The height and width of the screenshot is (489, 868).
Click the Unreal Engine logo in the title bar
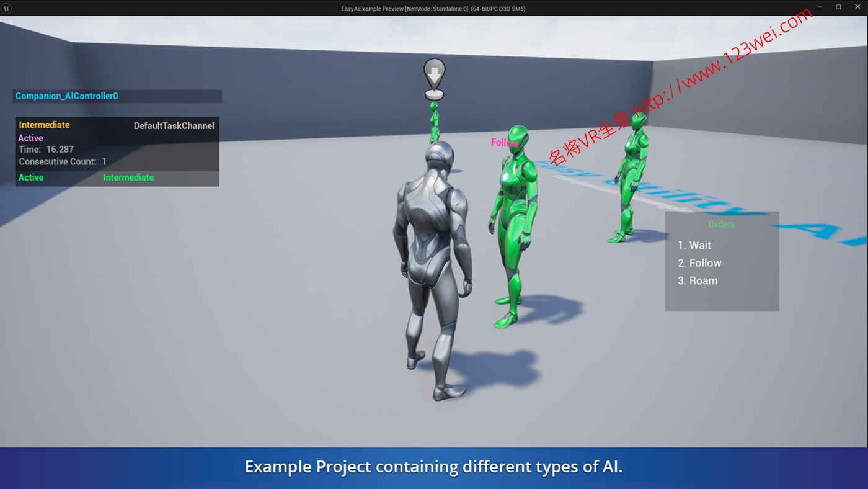pyautogui.click(x=6, y=8)
